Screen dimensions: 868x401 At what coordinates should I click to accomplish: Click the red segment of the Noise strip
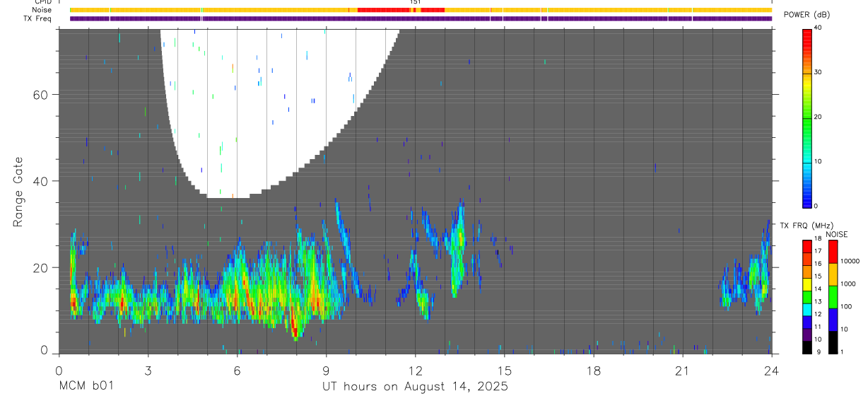[x=401, y=10]
